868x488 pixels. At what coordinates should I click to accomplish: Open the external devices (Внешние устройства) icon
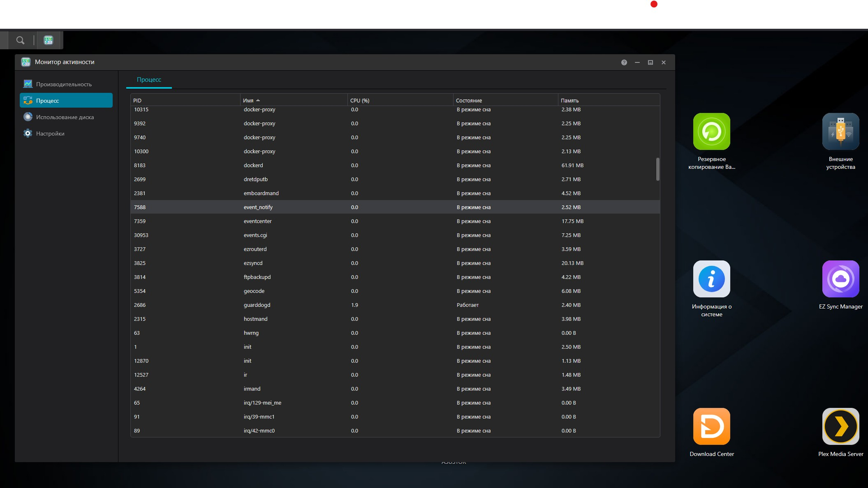[x=840, y=131]
